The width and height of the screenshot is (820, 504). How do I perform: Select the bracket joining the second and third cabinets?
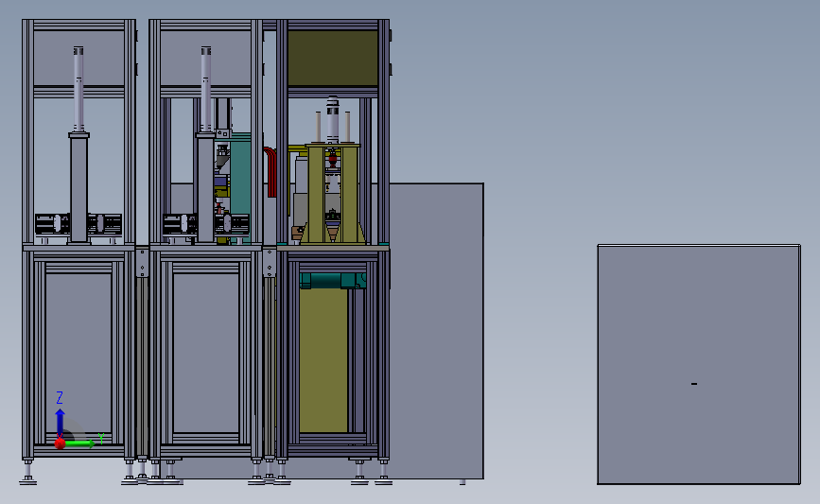pyautogui.click(x=270, y=263)
